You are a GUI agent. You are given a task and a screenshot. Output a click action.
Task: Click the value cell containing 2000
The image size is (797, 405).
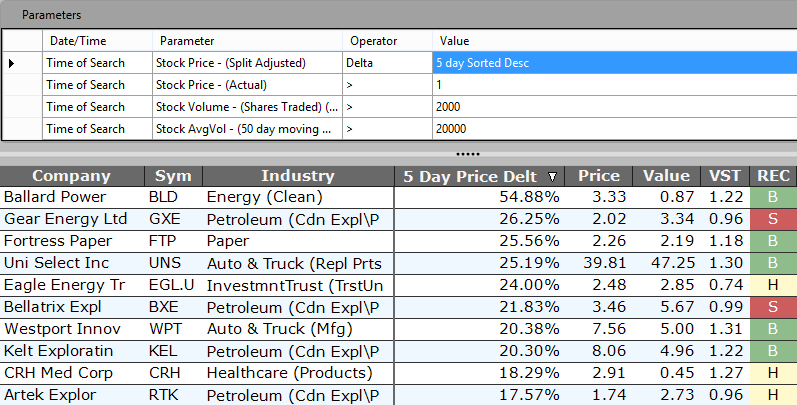[615, 107]
